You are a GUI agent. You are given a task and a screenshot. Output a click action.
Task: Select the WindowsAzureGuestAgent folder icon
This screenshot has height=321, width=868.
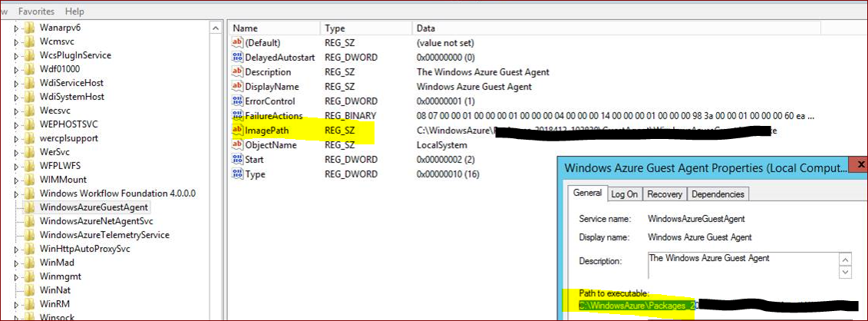click(x=30, y=207)
